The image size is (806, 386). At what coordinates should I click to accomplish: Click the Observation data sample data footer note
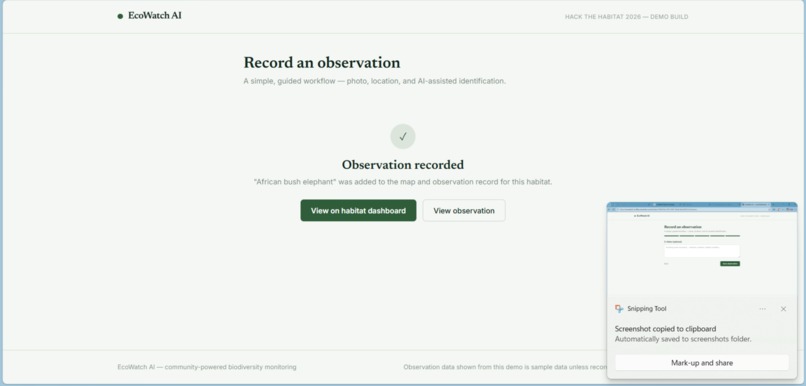tap(505, 367)
